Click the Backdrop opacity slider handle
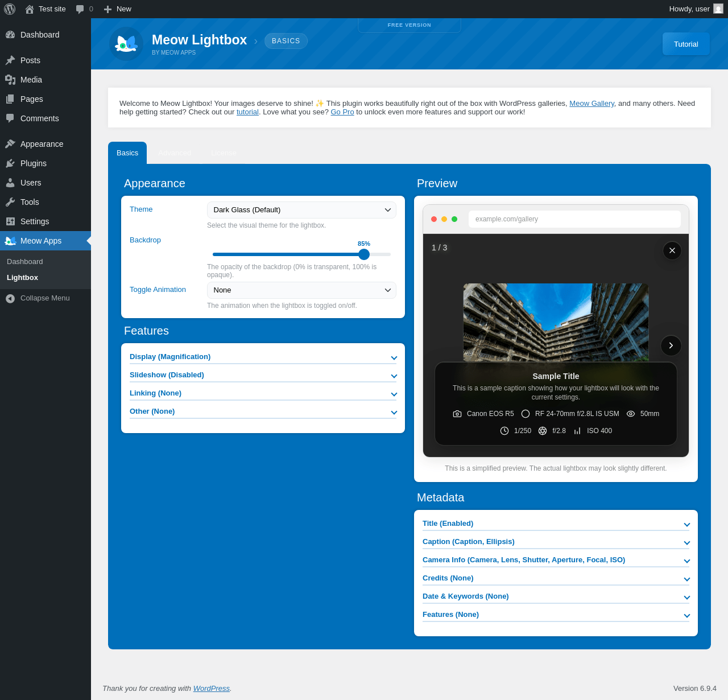Viewport: 728px width, 700px height. pos(364,254)
